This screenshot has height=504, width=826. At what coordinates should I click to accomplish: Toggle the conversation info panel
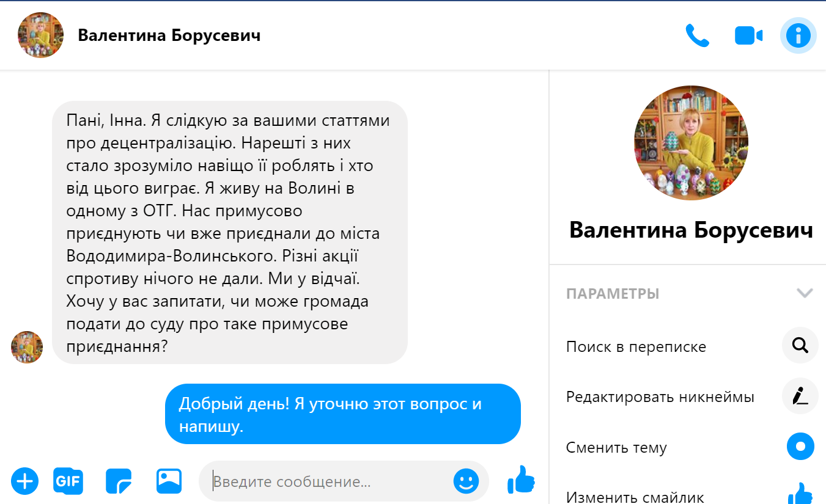coord(798,36)
